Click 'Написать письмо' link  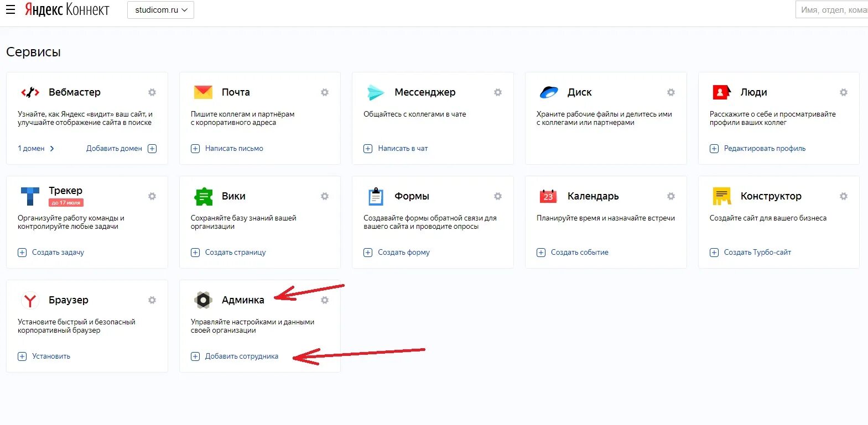(234, 148)
